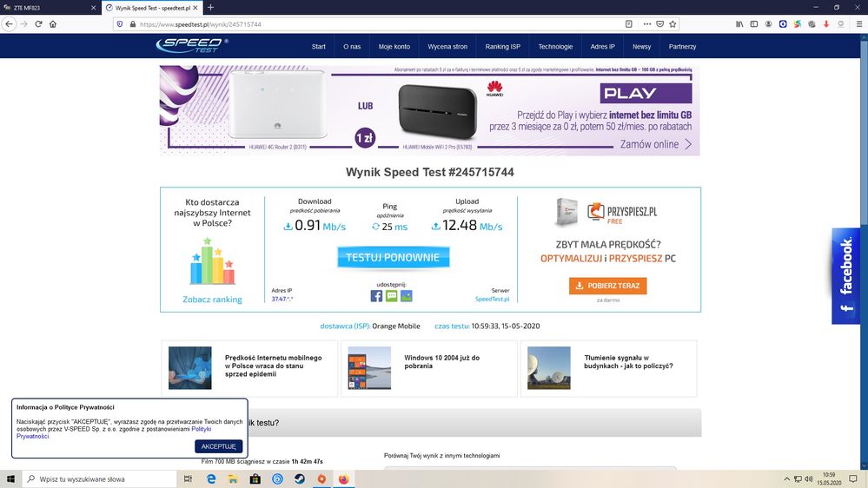
Task: Open the notification center icon
Action: pos(853,479)
